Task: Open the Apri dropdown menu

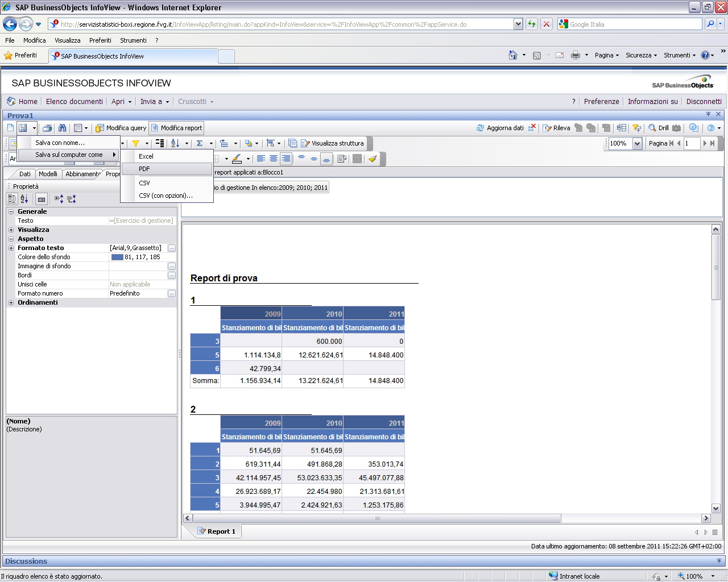Action: click(x=121, y=101)
